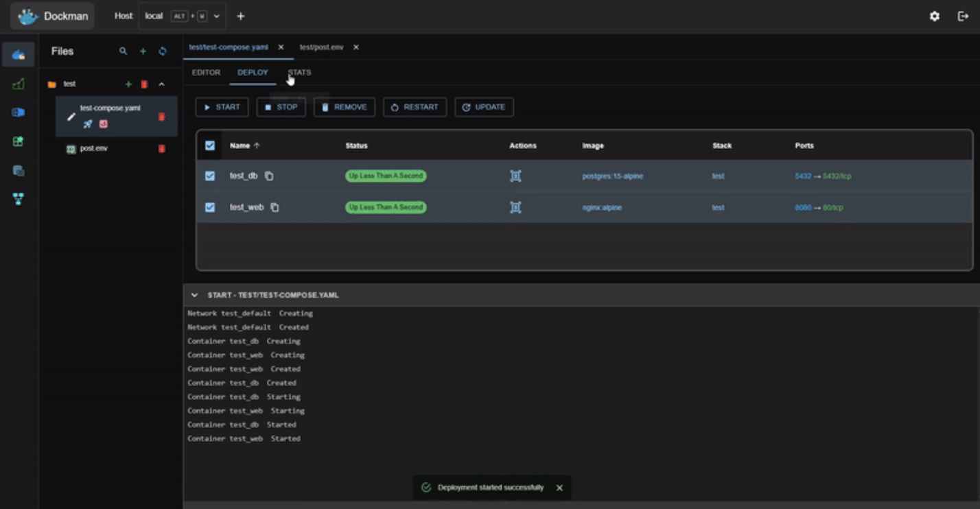Click the RESTART button
The width and height of the screenshot is (980, 509).
point(415,107)
